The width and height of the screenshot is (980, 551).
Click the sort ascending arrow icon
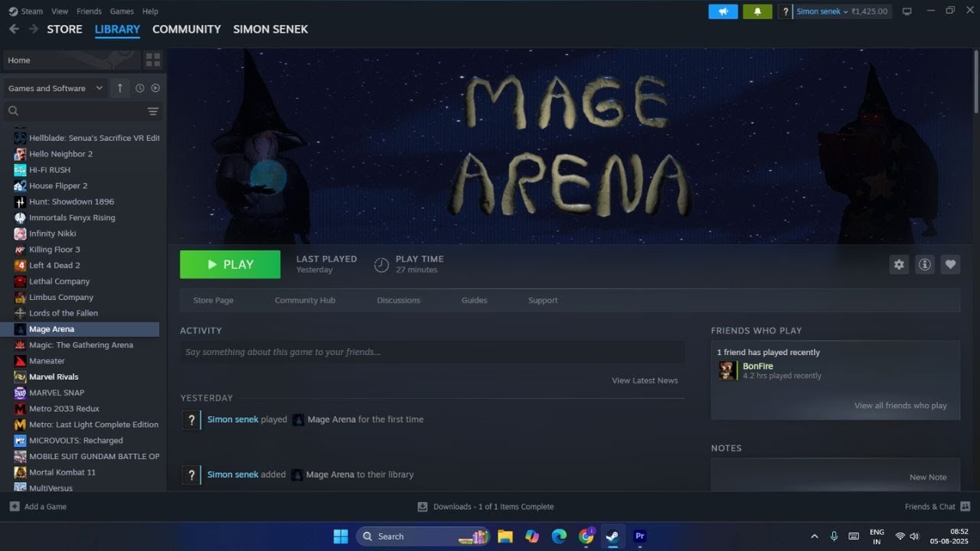pos(119,88)
